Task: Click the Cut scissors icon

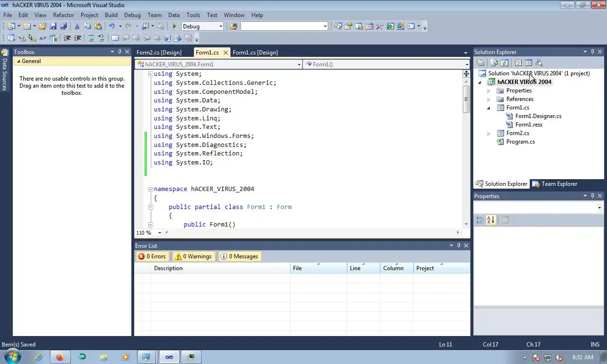Action: (x=77, y=26)
